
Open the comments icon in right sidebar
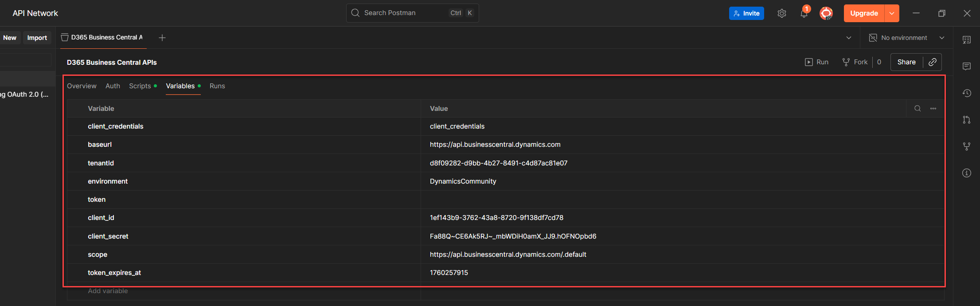[x=967, y=67]
